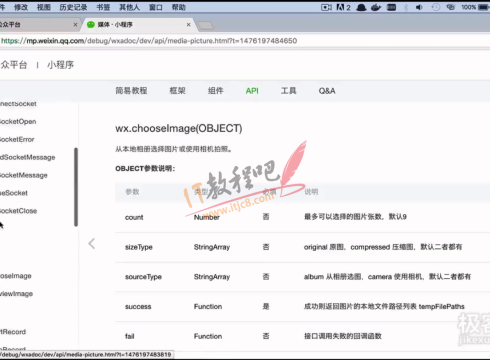The image size is (490, 360).
Task: Click the Number type cell
Action: [x=207, y=217]
